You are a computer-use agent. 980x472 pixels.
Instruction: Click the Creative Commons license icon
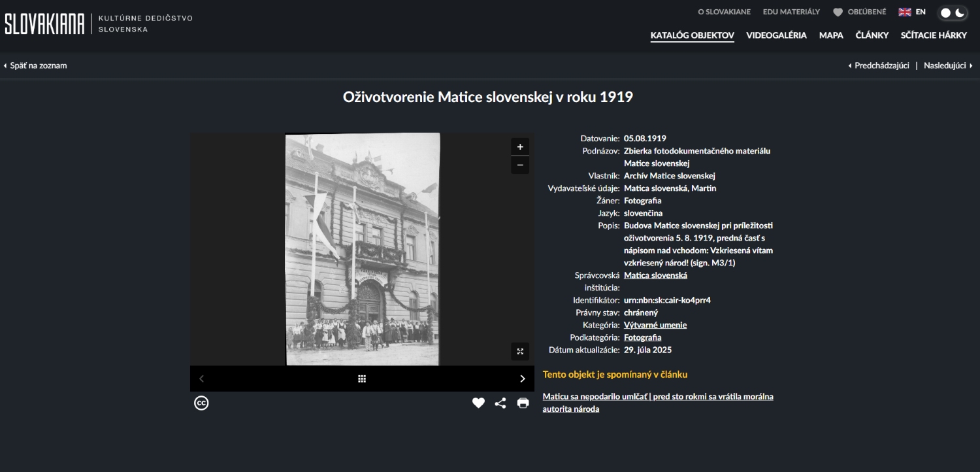201,403
